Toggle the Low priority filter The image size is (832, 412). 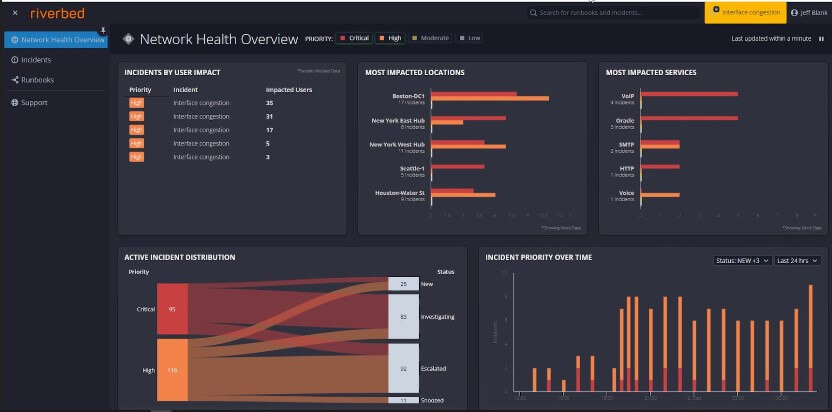469,38
